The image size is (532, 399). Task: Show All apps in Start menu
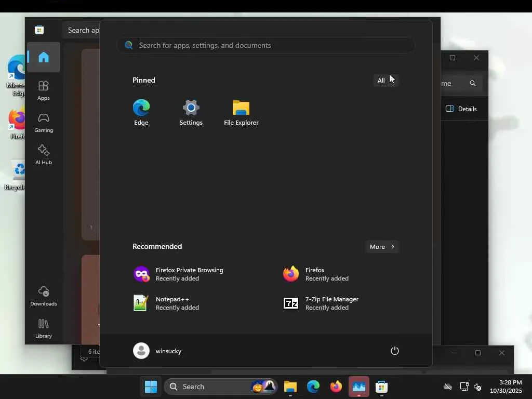(x=385, y=81)
